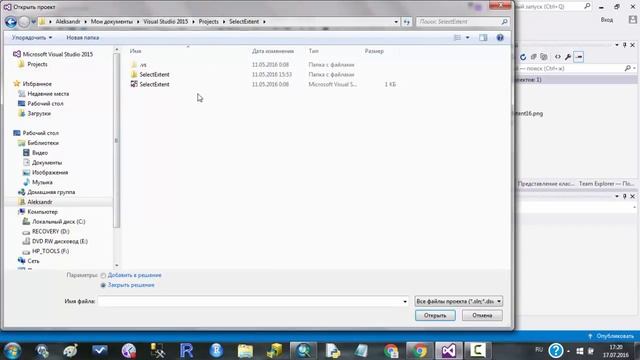640x360 pixels.
Task: Toggle Preview Selected Items in Solution Explorer
Action: pos(579,57)
